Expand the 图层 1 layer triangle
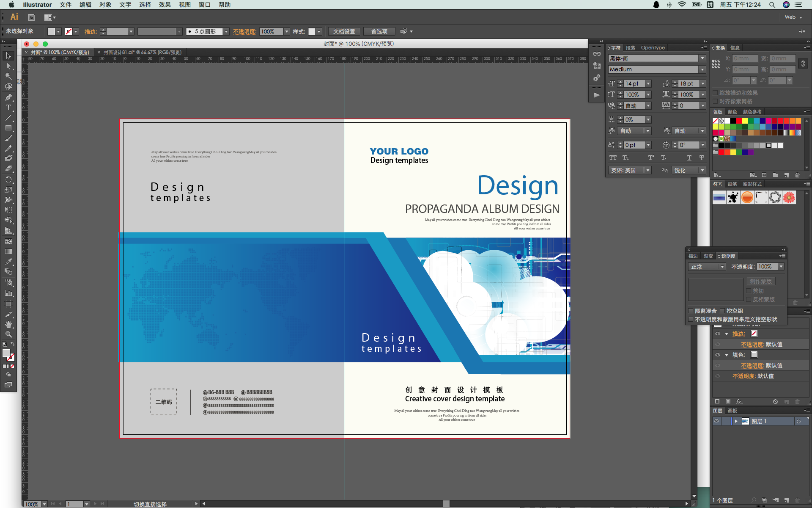The image size is (812, 508). [736, 421]
